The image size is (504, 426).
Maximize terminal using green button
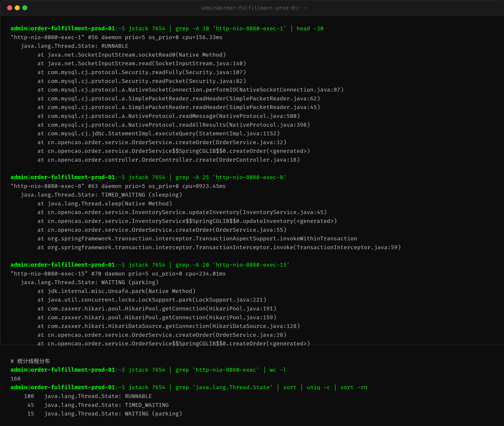click(25, 8)
